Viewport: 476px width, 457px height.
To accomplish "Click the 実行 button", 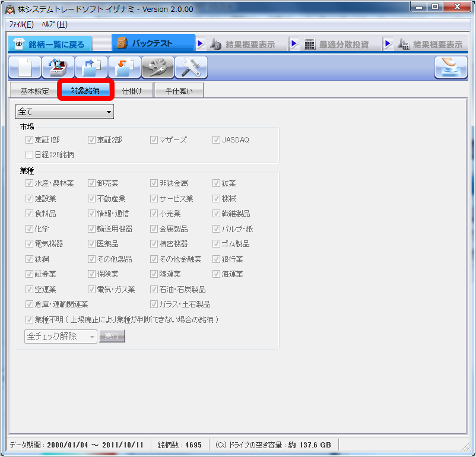I will pos(112,336).
